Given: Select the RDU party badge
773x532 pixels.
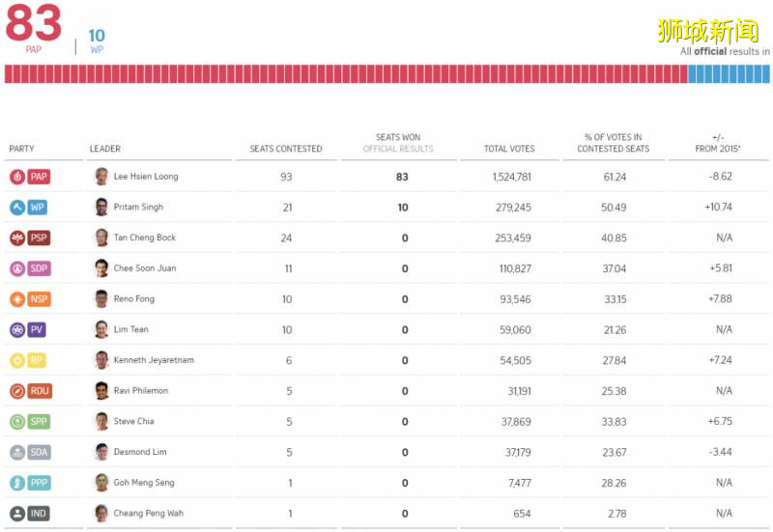Looking at the screenshot, I should click(30, 391).
